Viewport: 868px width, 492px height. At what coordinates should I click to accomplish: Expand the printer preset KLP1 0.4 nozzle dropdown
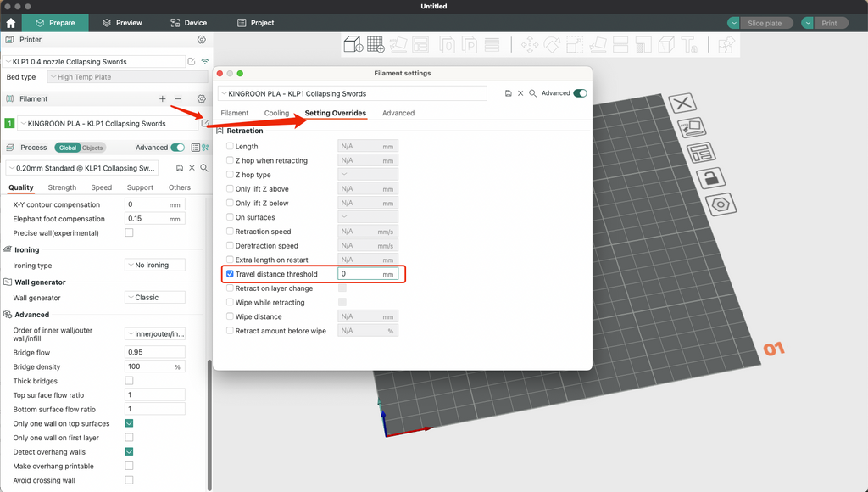tap(93, 62)
